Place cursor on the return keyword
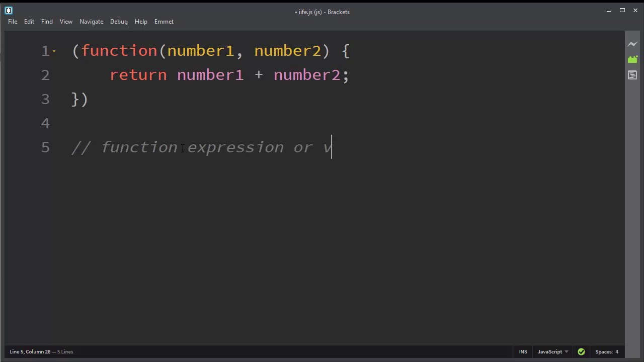The image size is (644, 362). coord(138,75)
